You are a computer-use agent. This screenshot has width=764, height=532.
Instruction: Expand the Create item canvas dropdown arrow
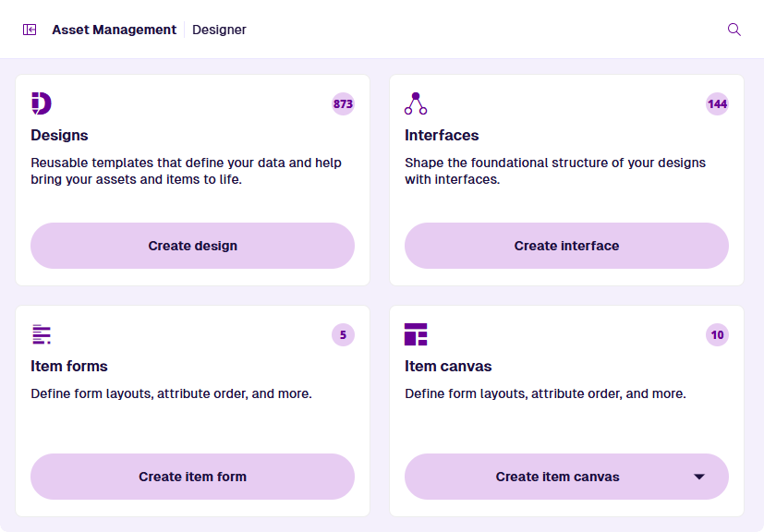tap(699, 477)
